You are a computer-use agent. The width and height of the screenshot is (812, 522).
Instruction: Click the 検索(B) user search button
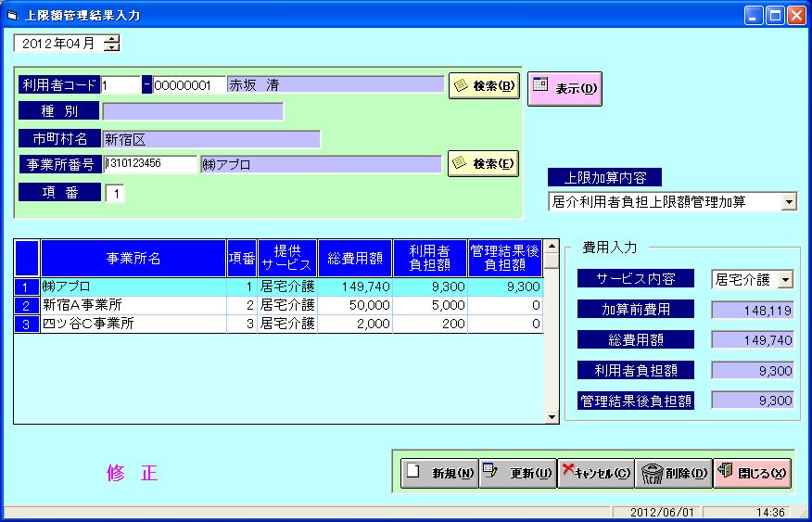484,86
